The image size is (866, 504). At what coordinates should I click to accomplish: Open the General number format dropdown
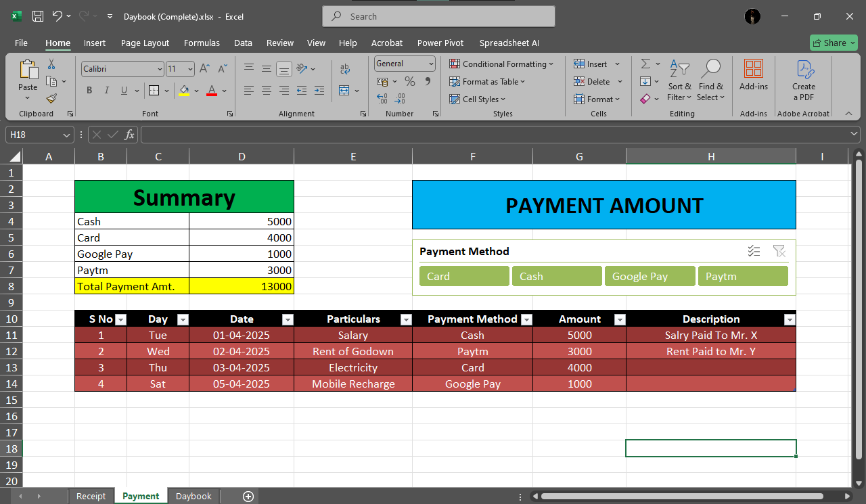431,64
